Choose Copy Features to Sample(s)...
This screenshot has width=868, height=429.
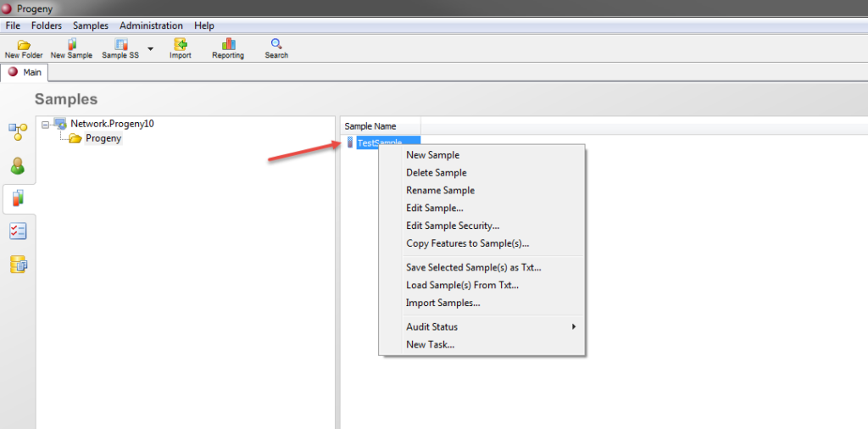[x=481, y=243]
